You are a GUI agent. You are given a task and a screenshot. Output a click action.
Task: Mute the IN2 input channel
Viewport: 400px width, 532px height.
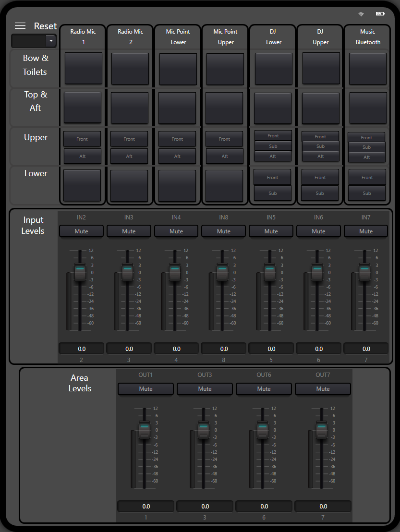(x=81, y=231)
